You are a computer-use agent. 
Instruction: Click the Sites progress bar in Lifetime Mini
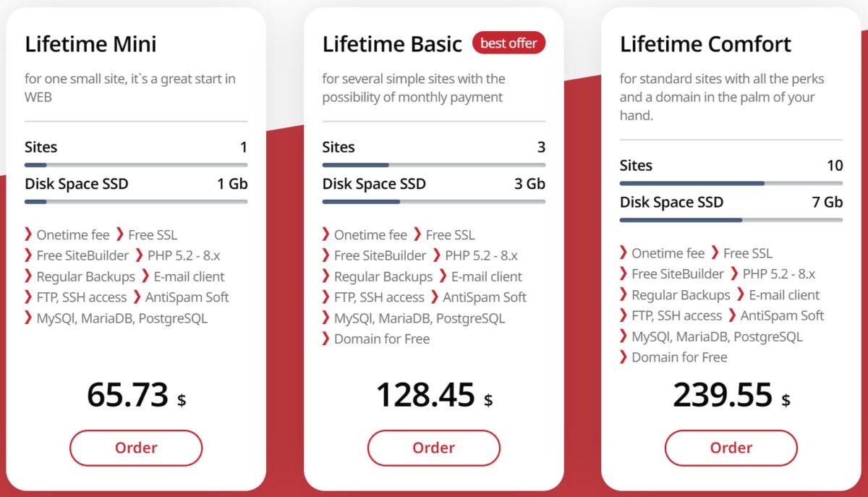pos(136,165)
